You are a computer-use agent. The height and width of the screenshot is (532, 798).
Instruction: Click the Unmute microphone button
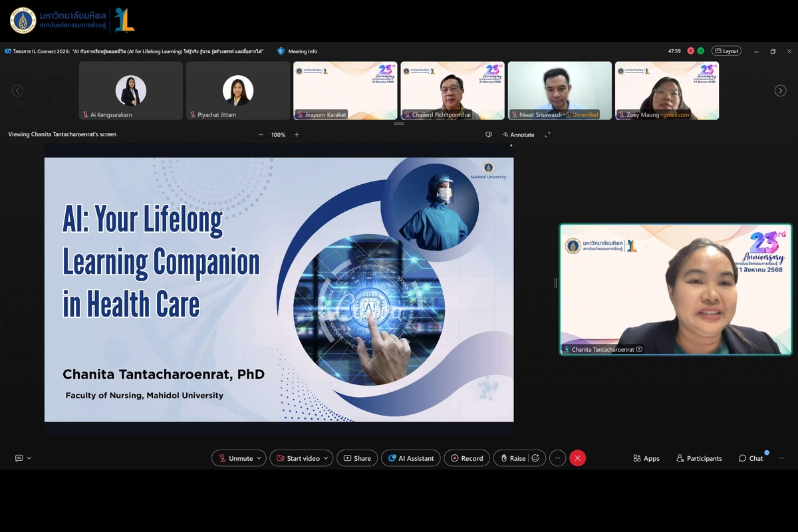tap(235, 458)
